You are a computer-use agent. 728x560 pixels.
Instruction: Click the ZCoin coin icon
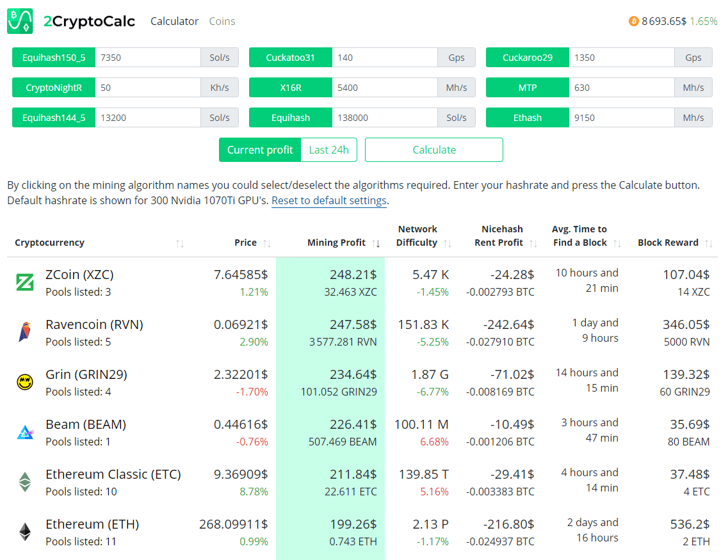pyautogui.click(x=24, y=282)
